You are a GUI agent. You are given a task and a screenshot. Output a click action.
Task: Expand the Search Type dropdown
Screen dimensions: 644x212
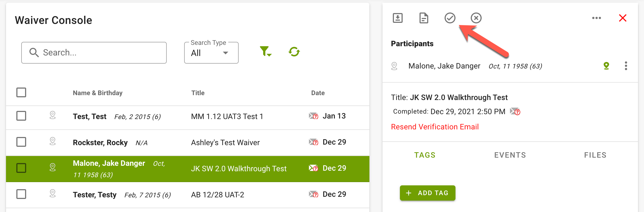(x=211, y=53)
